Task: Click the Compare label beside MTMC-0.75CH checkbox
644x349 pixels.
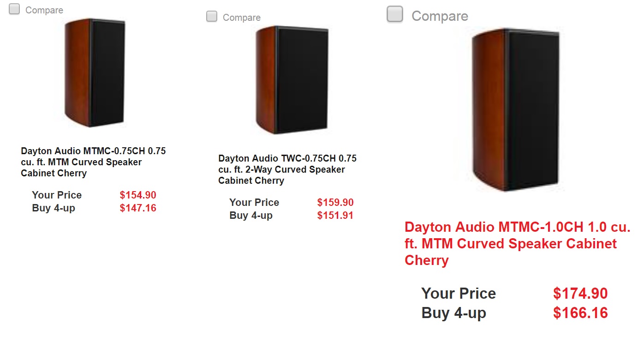Action: 44,10
